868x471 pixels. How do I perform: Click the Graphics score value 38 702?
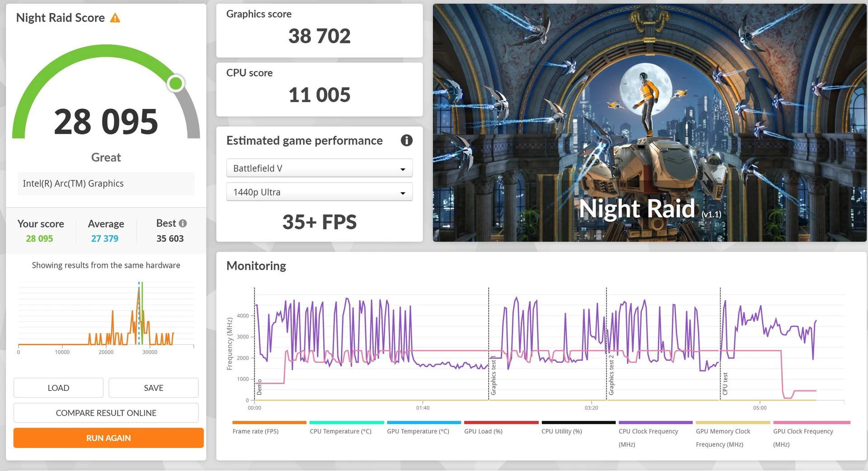(319, 36)
